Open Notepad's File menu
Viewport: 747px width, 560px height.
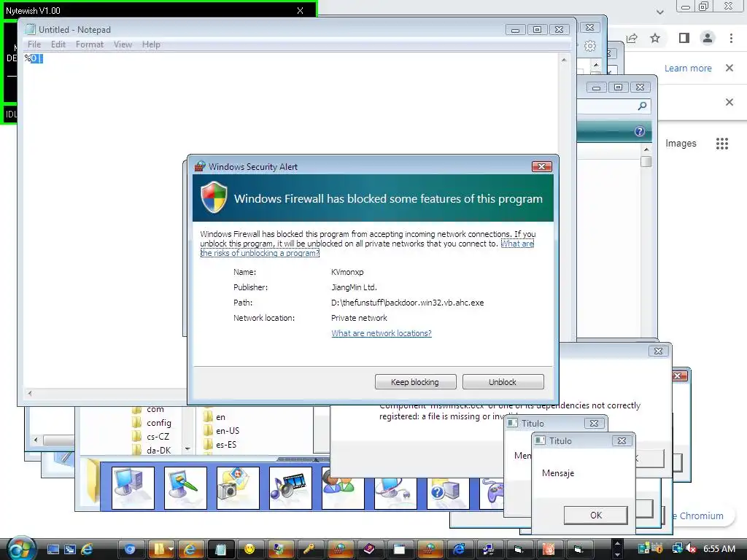(x=34, y=44)
